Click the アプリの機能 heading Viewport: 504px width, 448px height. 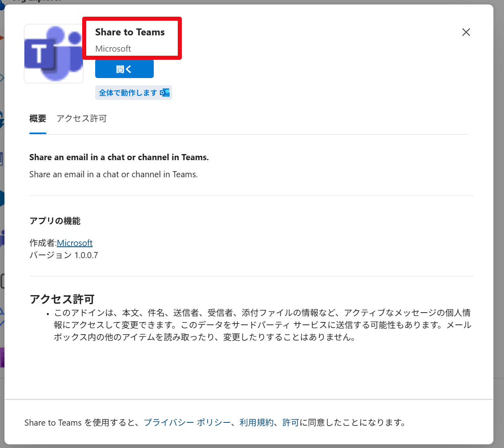click(55, 221)
